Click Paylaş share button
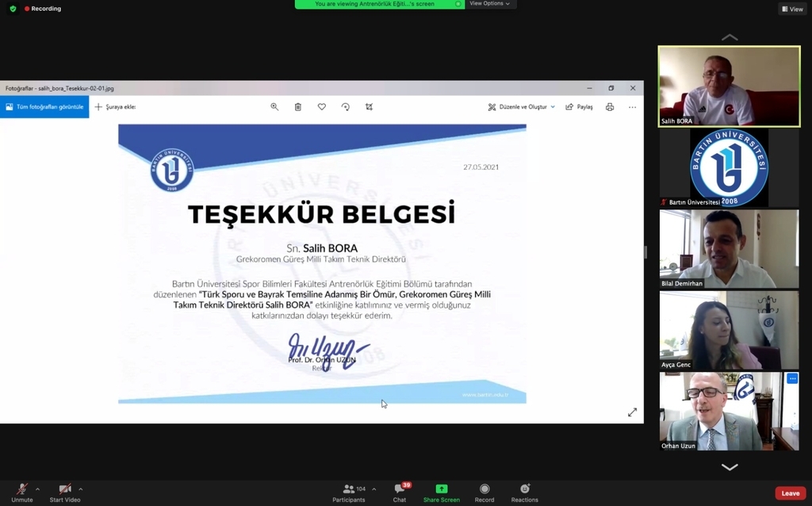The image size is (812, 506). (x=579, y=107)
